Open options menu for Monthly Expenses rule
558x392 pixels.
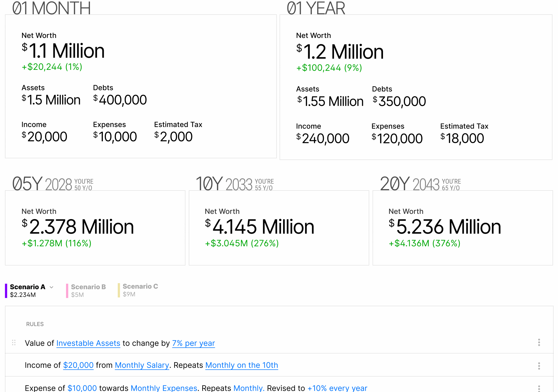(x=539, y=388)
